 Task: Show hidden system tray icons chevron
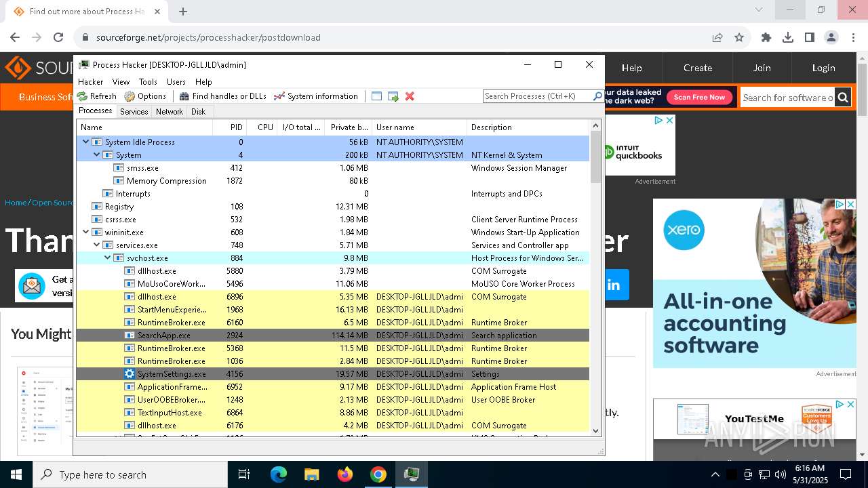click(715, 474)
